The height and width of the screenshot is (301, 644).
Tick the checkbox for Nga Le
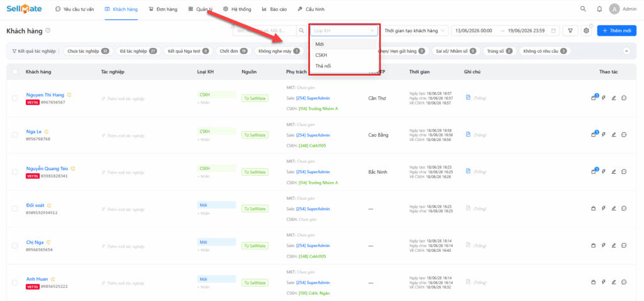click(15, 135)
